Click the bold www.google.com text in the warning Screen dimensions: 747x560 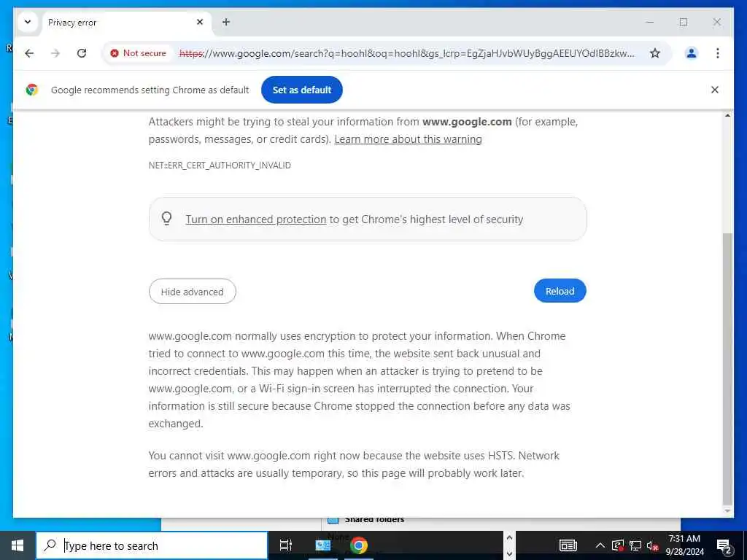click(x=467, y=122)
